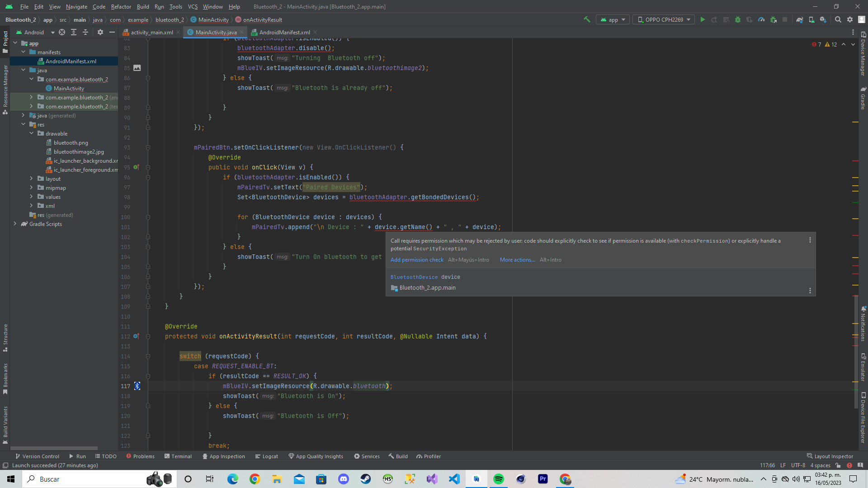Select the MainActivity.java editor tab
Image resolution: width=868 pixels, height=488 pixels.
217,32
